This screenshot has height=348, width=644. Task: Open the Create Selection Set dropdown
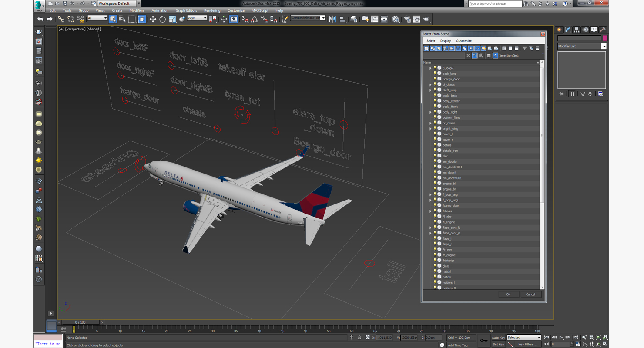[x=308, y=18]
